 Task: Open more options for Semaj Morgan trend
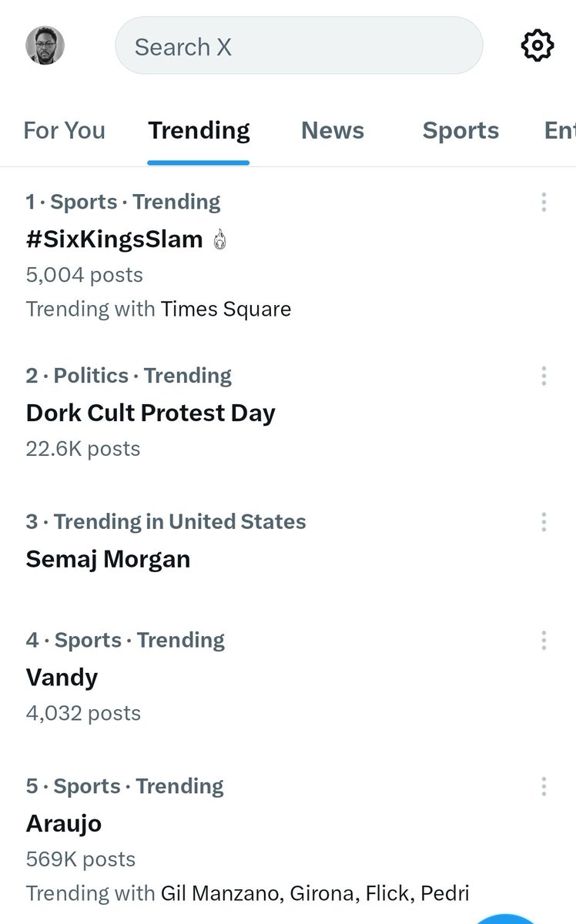pos(544,522)
